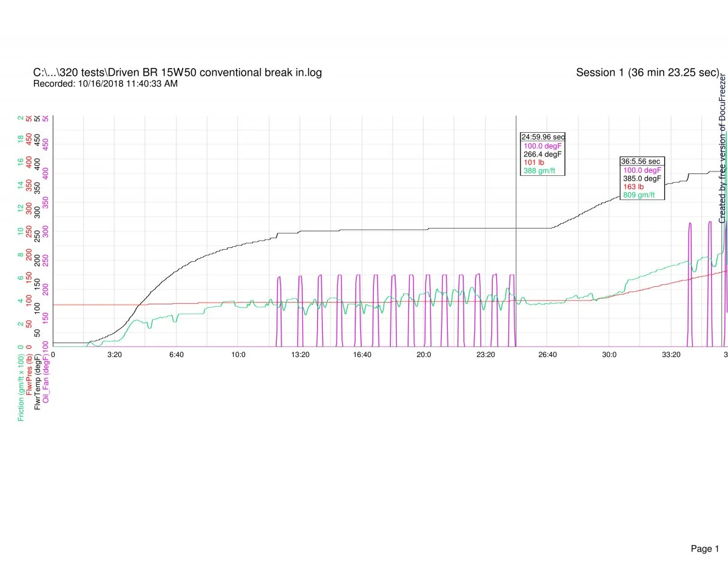The width and height of the screenshot is (728, 562).
Task: Click the log file path title
Action: click(x=177, y=73)
